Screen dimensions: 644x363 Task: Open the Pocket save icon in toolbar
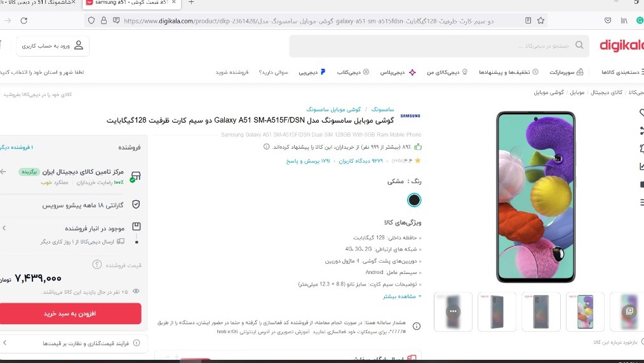[x=608, y=20]
